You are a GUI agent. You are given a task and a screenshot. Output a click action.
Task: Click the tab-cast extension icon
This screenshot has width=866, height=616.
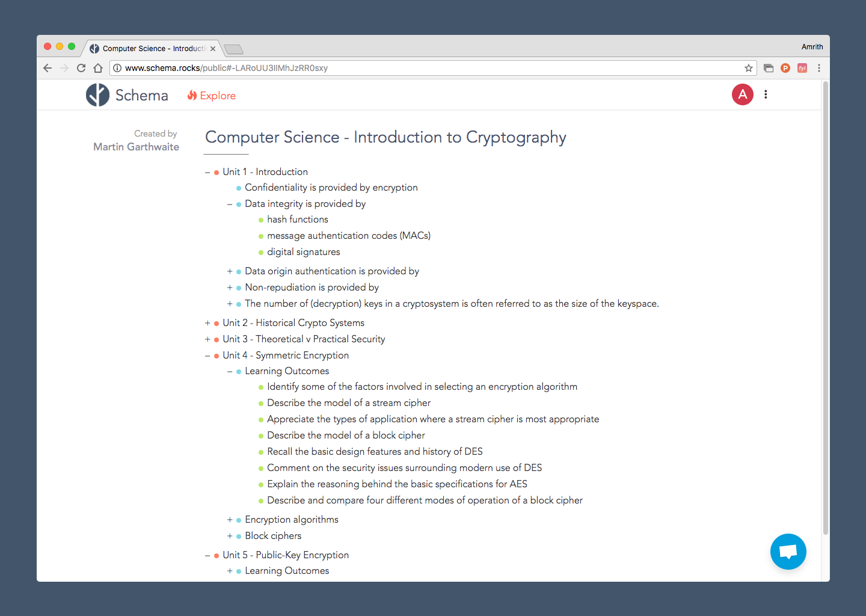coord(769,68)
